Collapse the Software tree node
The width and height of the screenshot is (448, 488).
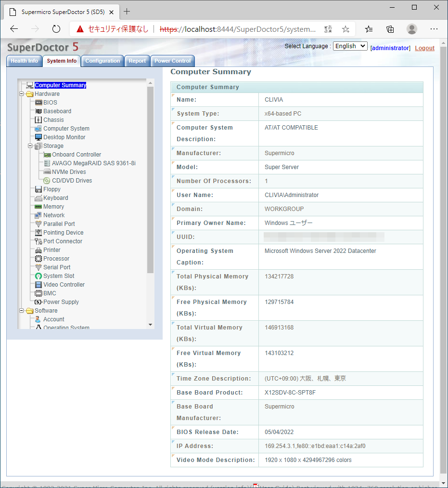(22, 311)
